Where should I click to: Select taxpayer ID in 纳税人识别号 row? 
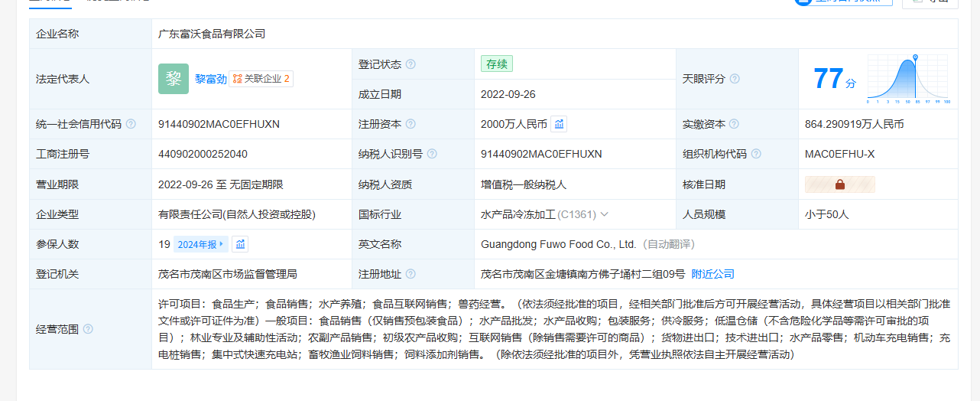[541, 154]
